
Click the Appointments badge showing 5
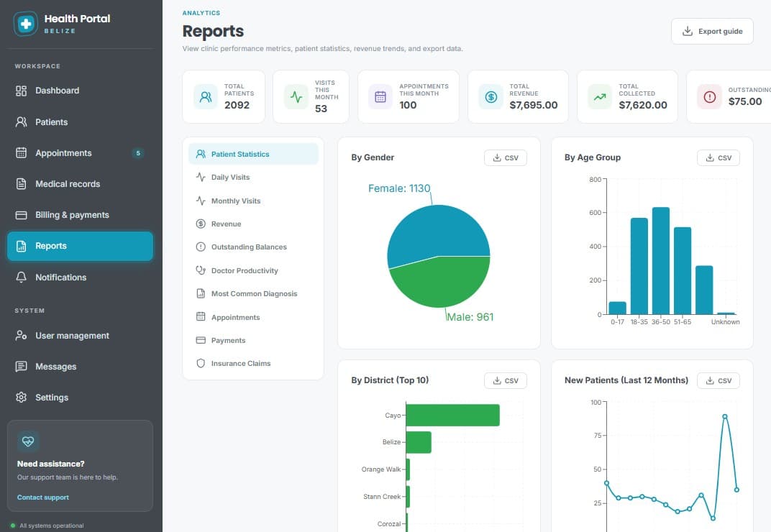pos(138,153)
